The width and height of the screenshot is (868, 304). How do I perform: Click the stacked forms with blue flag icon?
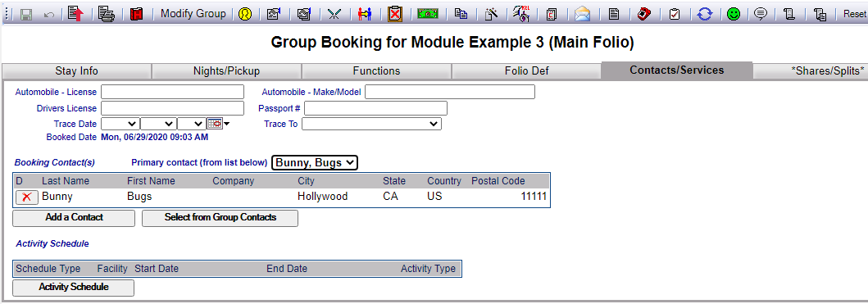pyautogui.click(x=303, y=15)
